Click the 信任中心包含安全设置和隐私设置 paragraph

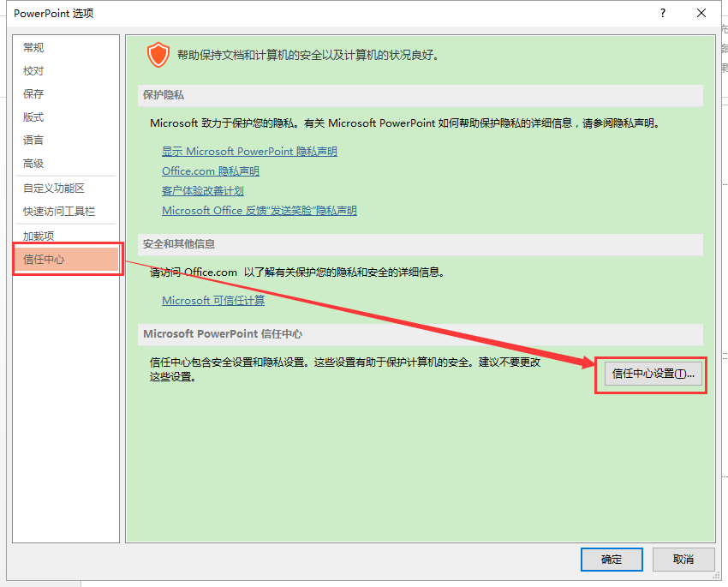[345, 369]
